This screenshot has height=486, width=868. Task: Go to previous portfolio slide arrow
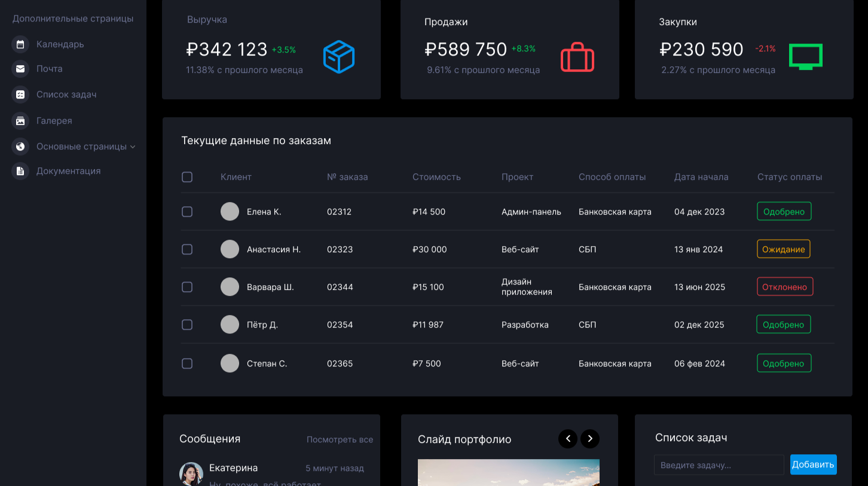coord(568,439)
